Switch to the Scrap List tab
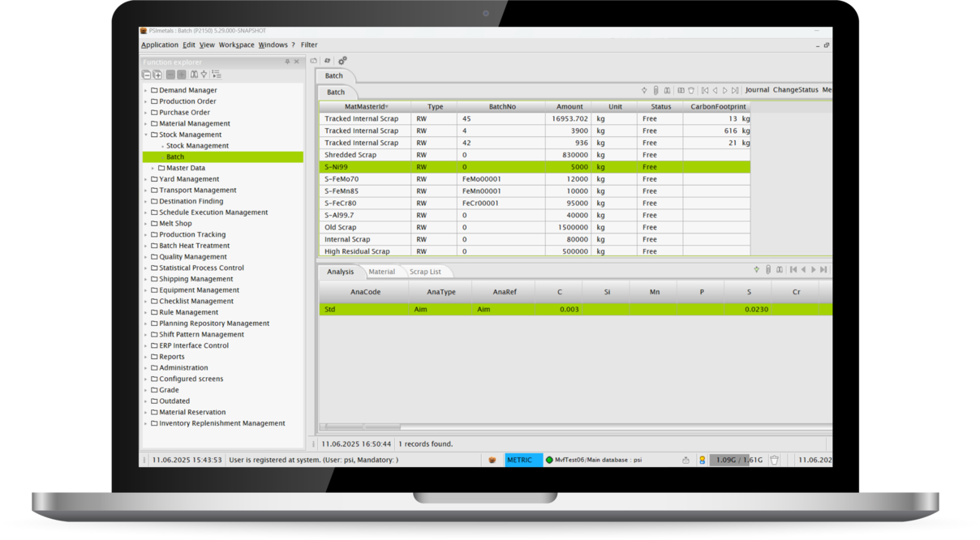This screenshot has height=540, width=980. pyautogui.click(x=425, y=272)
